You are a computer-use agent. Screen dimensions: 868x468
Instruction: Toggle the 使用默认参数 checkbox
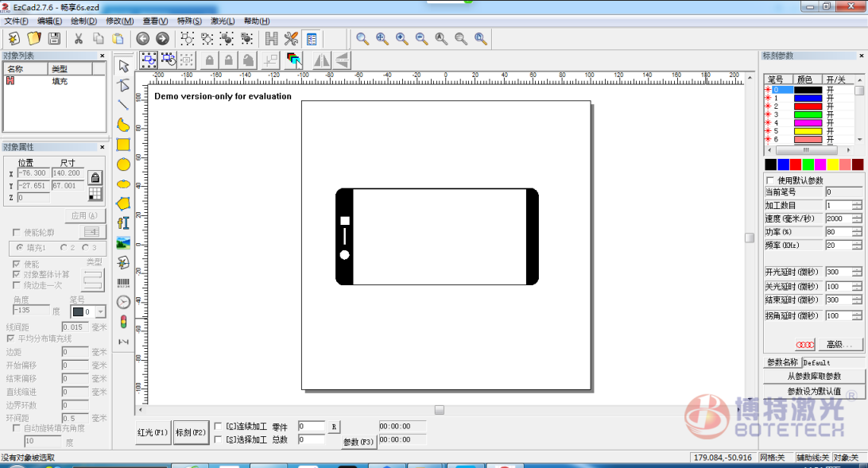(770, 180)
